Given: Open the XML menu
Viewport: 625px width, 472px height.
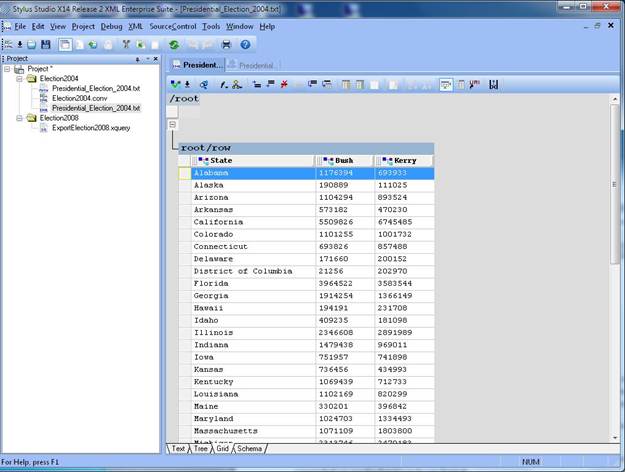Looking at the screenshot, I should tap(136, 26).
